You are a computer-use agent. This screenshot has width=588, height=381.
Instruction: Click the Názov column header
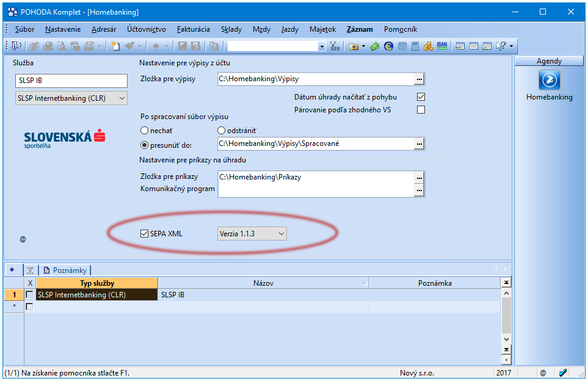[264, 283]
